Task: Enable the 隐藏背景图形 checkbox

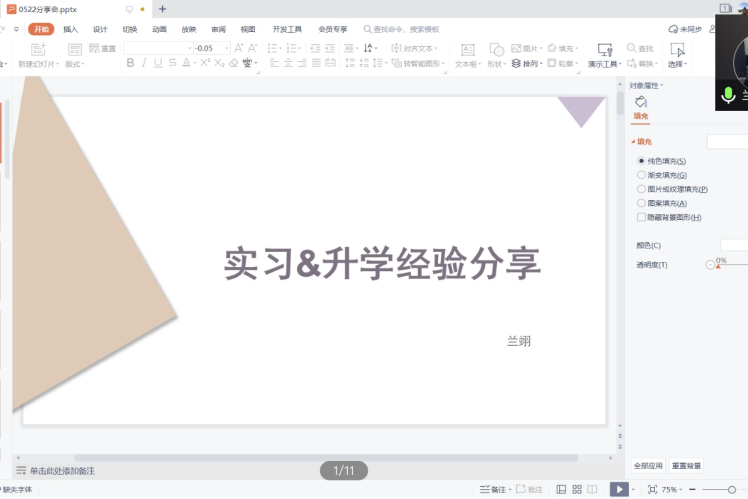Action: click(x=642, y=217)
